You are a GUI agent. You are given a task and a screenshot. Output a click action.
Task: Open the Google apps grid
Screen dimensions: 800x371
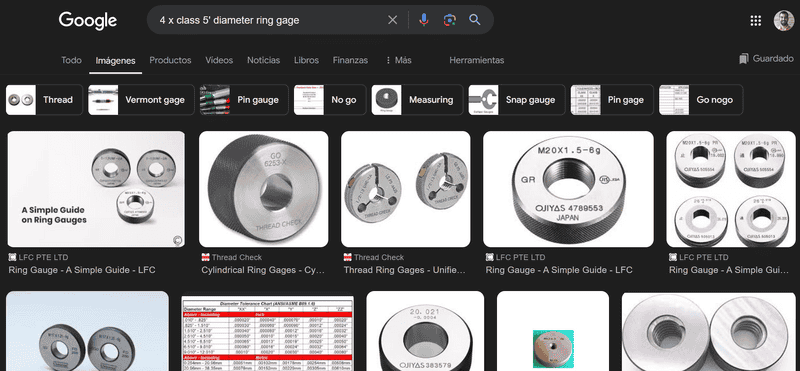[756, 20]
